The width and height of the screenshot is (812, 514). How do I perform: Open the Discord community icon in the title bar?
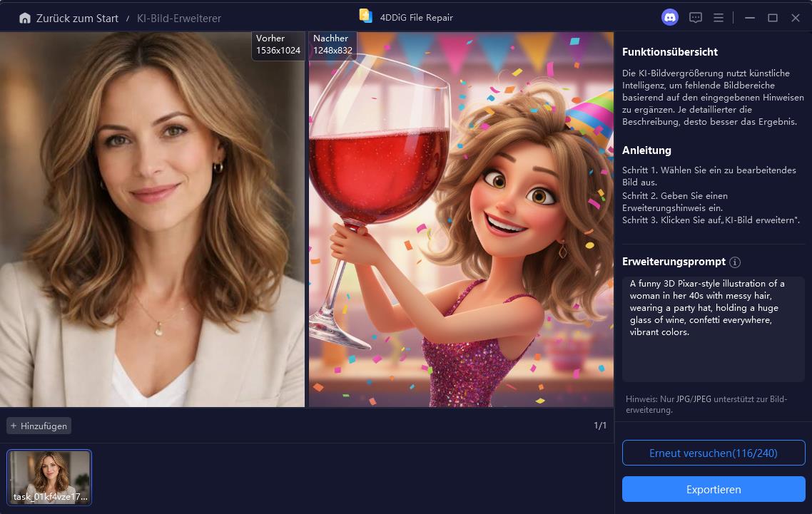(x=670, y=17)
